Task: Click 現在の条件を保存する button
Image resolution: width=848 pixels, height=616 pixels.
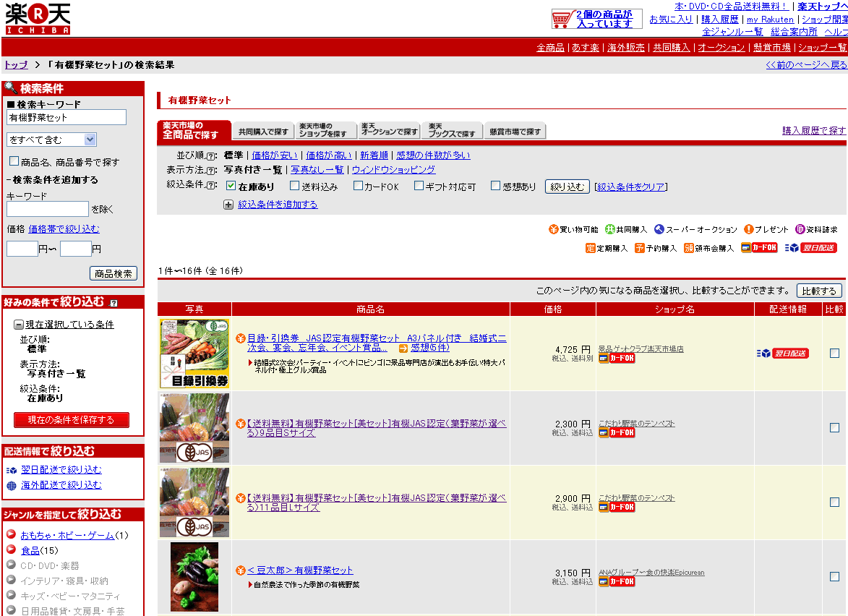Action: (72, 419)
